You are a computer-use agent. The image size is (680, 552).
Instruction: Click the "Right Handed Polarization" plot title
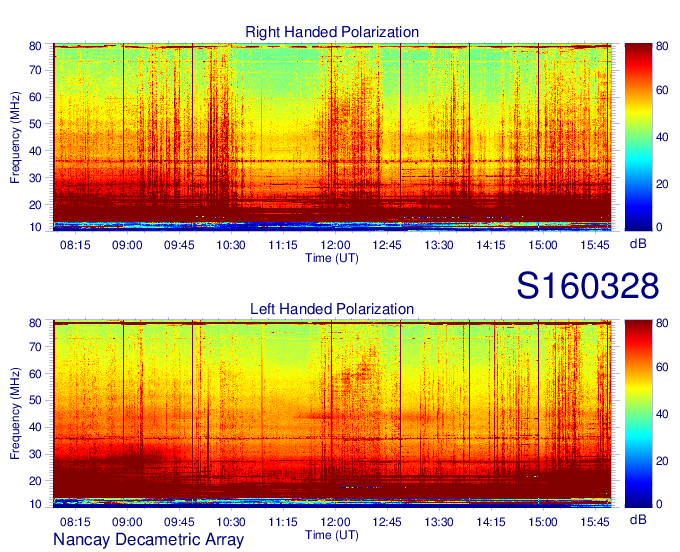(x=332, y=32)
